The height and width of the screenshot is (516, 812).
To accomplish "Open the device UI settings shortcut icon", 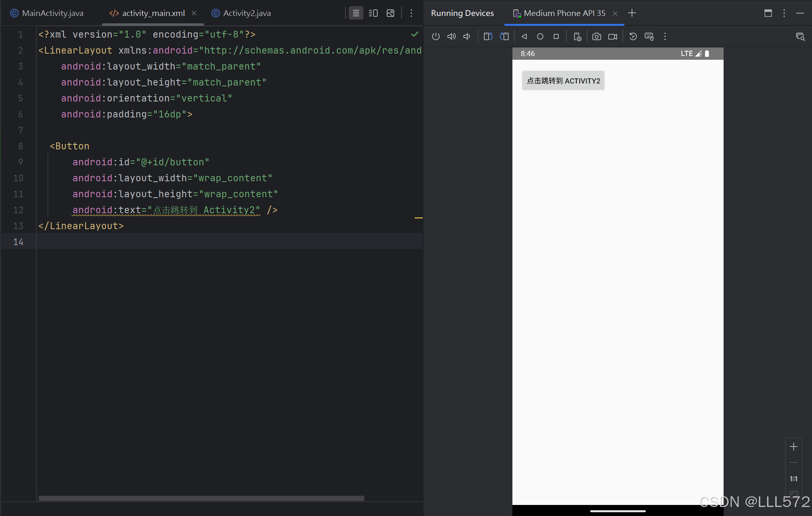I will [577, 37].
